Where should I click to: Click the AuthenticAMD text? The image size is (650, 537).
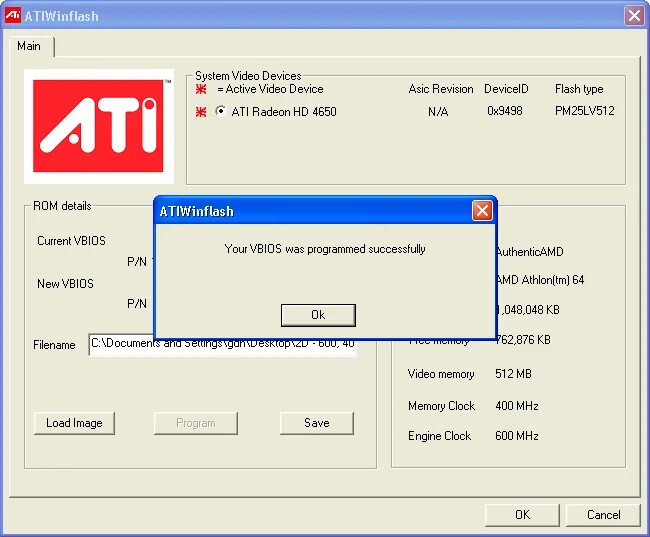coord(530,252)
